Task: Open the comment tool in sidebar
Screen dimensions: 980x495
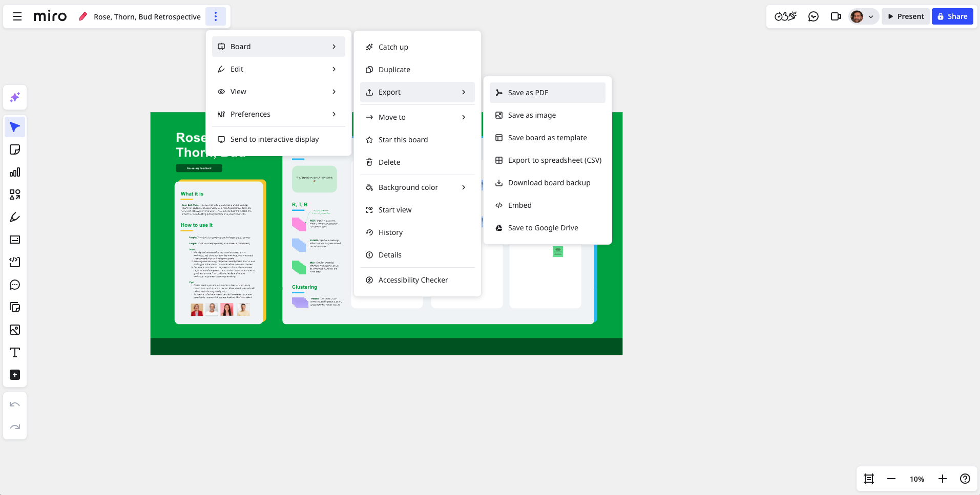Action: [15, 285]
